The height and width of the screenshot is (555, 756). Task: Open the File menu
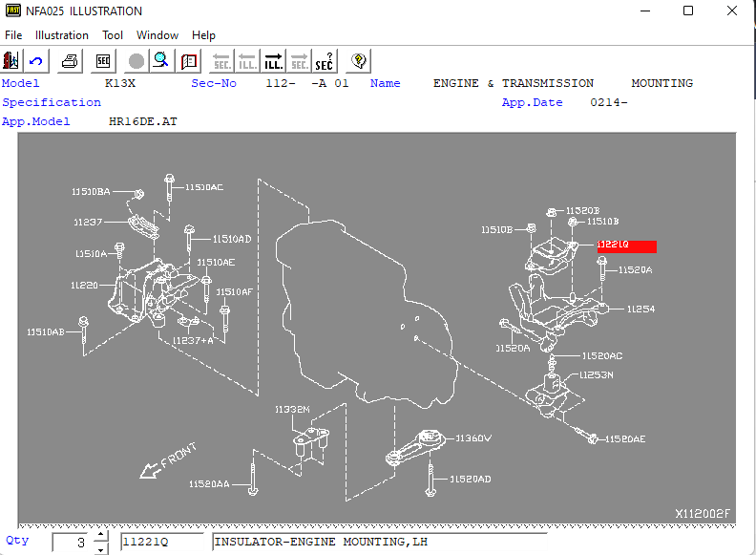pyautogui.click(x=13, y=35)
